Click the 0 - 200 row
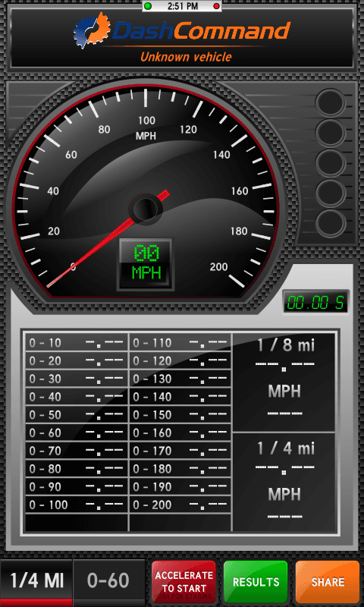 180,505
